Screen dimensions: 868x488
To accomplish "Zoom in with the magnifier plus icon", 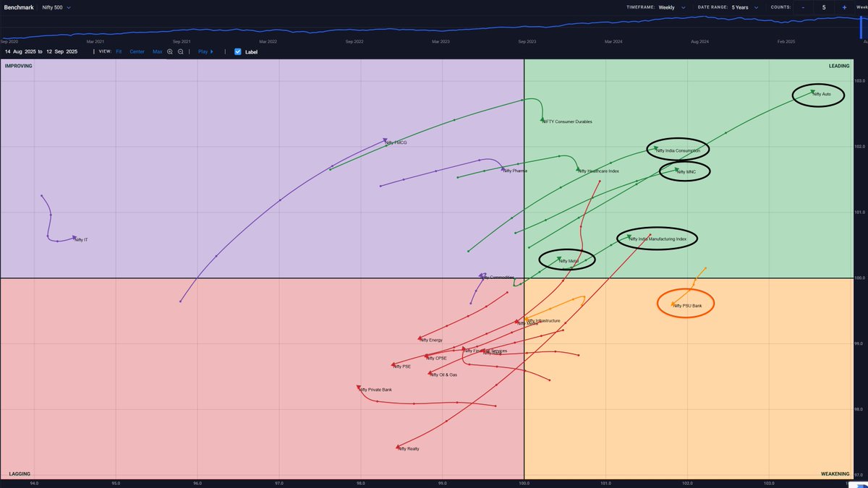I will point(170,52).
